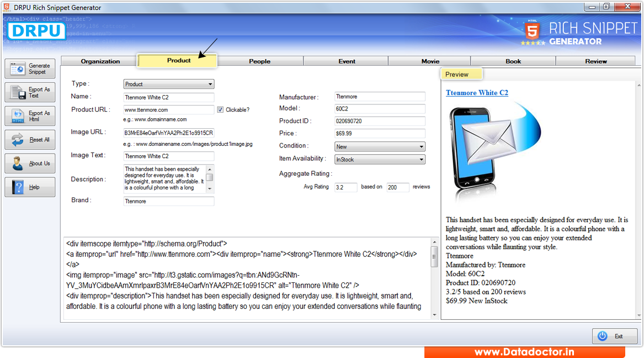Click the Help question mark icon
Image resolution: width=644 pixels, height=358 pixels.
[x=18, y=187]
